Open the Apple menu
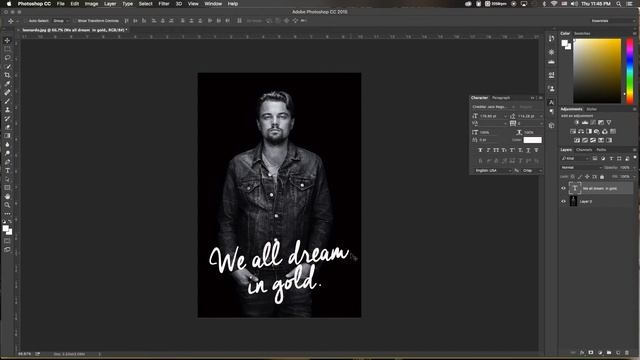This screenshot has width=640, height=360. tap(9, 4)
